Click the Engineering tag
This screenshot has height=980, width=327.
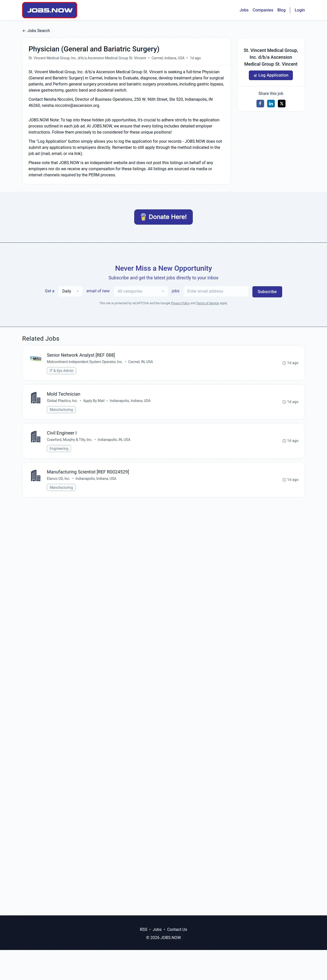point(59,449)
